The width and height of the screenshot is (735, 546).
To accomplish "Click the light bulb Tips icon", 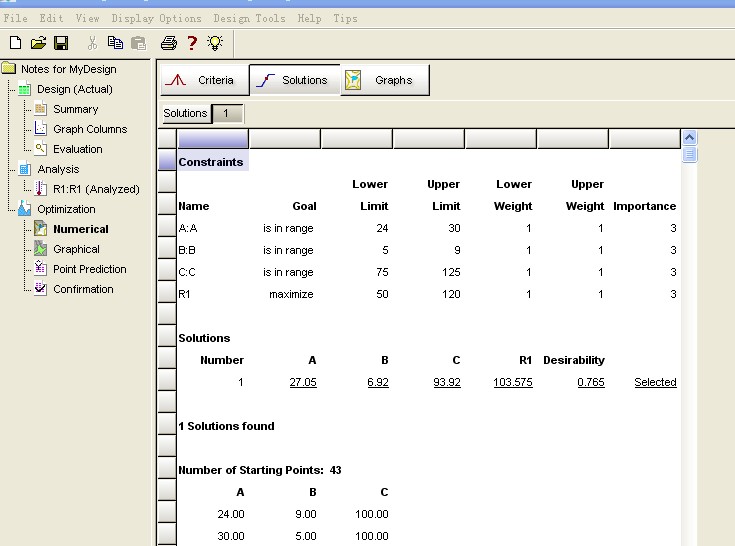I will tap(214, 43).
